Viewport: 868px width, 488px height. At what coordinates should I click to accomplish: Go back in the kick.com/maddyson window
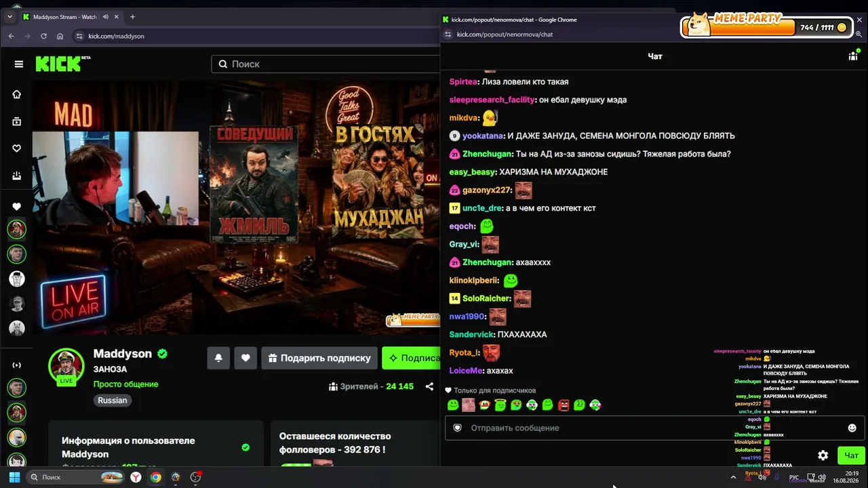click(11, 36)
